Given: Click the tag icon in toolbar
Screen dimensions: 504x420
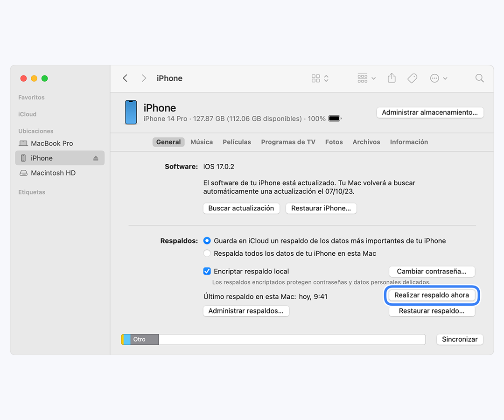Looking at the screenshot, I should (x=412, y=78).
